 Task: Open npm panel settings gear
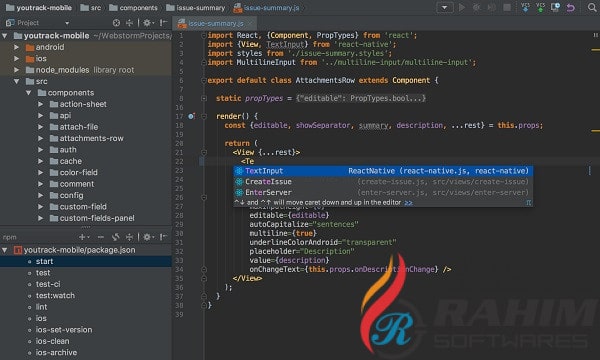pos(148,237)
